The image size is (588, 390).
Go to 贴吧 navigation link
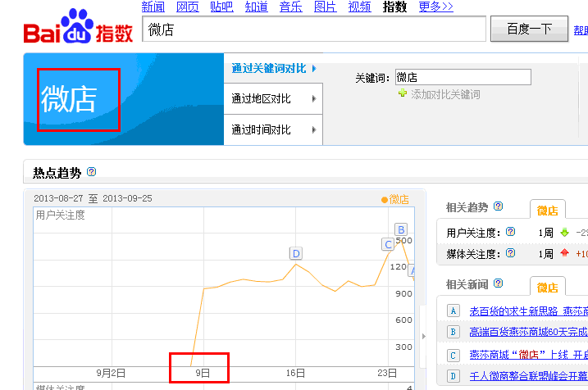coord(221,7)
